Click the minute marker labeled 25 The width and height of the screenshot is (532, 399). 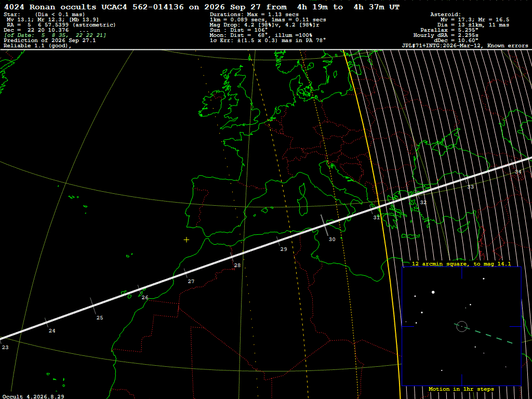[x=99, y=318]
